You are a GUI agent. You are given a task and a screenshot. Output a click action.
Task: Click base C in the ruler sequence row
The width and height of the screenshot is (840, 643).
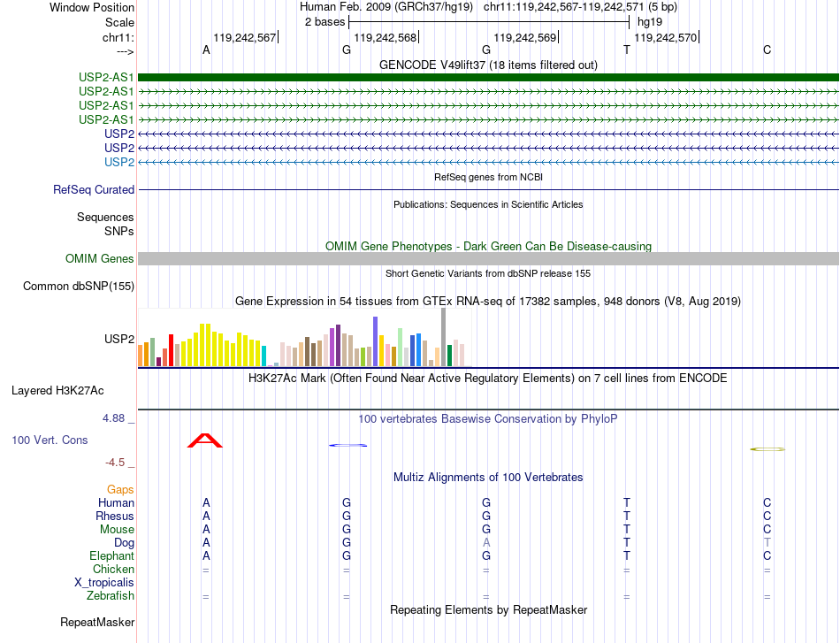tap(767, 50)
